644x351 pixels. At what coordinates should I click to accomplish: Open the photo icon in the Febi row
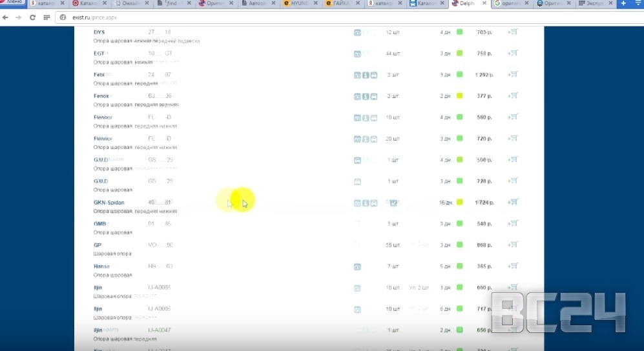pos(357,75)
